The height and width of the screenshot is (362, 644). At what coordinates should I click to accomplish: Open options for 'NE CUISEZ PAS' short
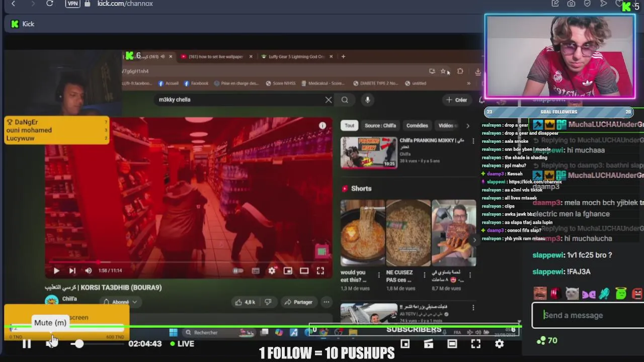pyautogui.click(x=424, y=275)
